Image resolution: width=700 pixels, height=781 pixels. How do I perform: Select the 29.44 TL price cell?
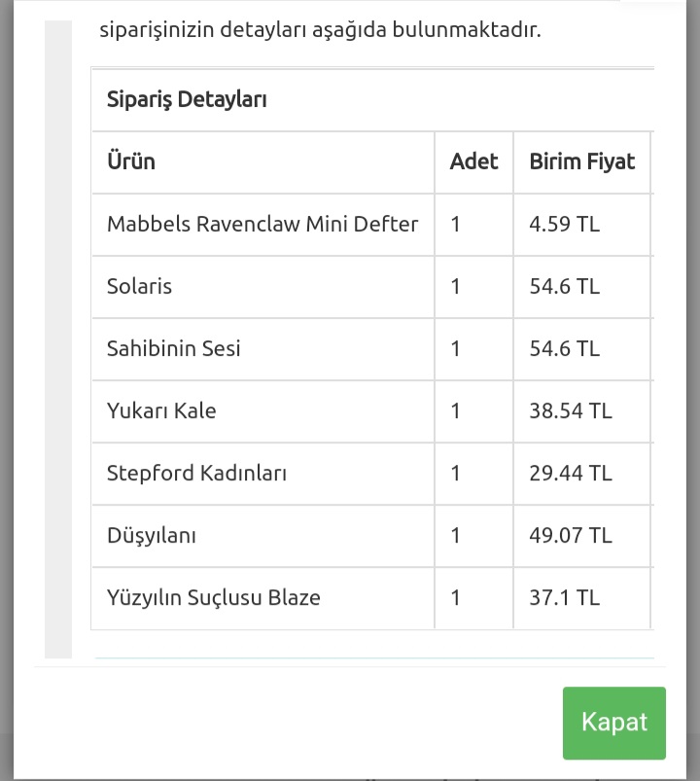pyautogui.click(x=571, y=473)
